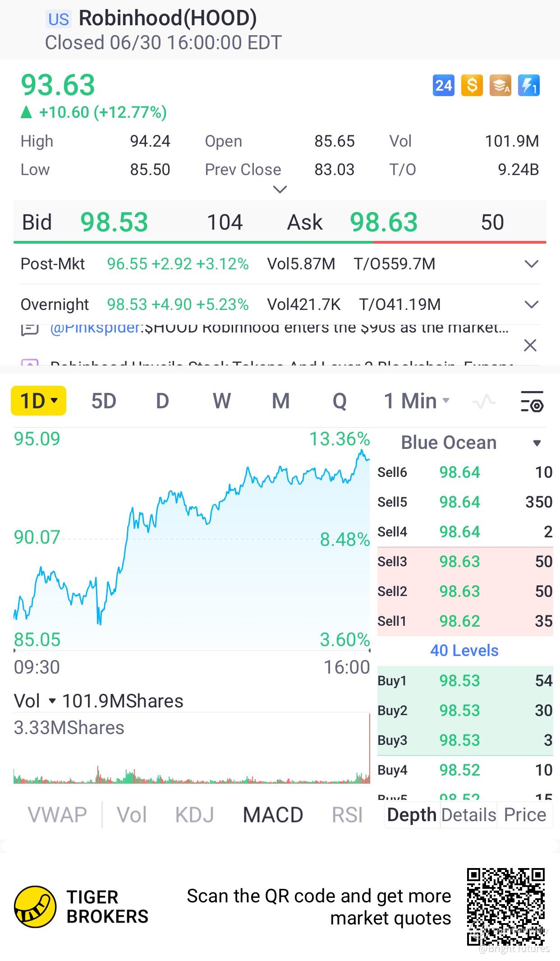
Task: Open the 1 Min interval dropdown
Action: point(417,401)
